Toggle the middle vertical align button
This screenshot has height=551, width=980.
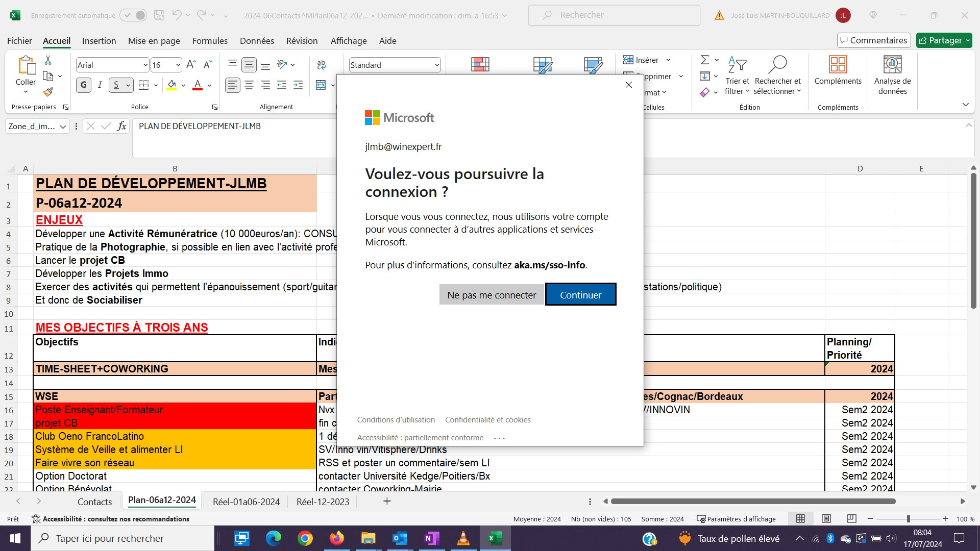249,65
